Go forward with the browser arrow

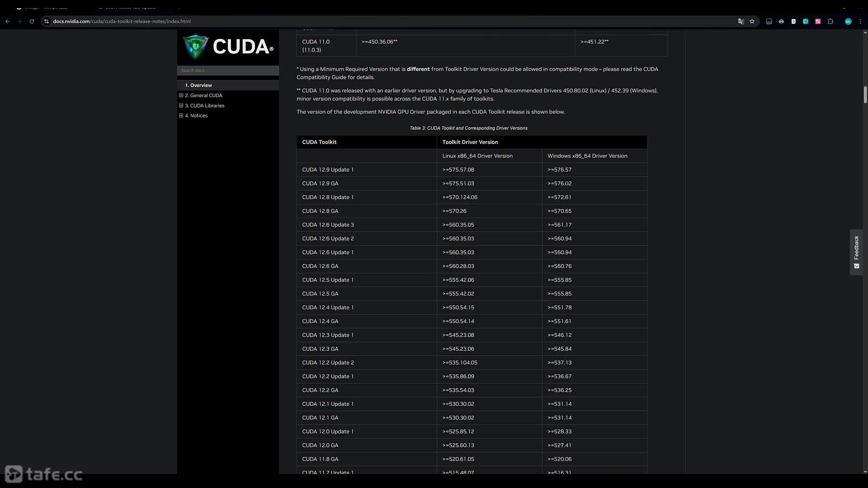[19, 21]
